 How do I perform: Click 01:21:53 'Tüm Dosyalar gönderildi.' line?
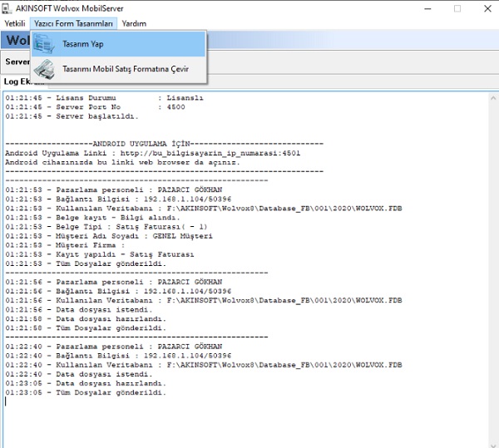click(x=86, y=263)
